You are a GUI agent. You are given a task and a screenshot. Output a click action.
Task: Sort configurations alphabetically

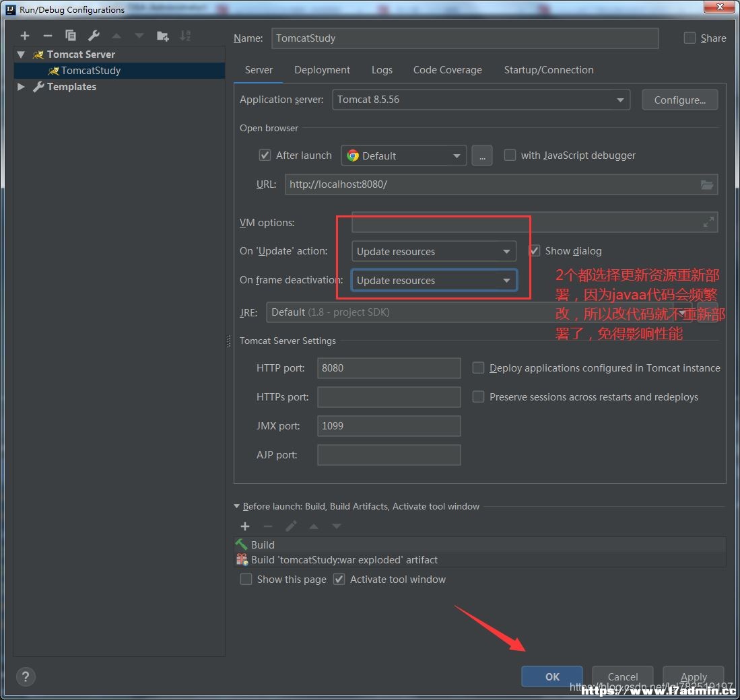[185, 36]
